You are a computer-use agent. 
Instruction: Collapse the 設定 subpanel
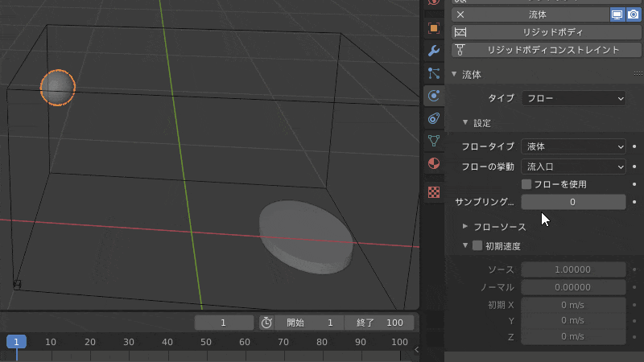(465, 123)
